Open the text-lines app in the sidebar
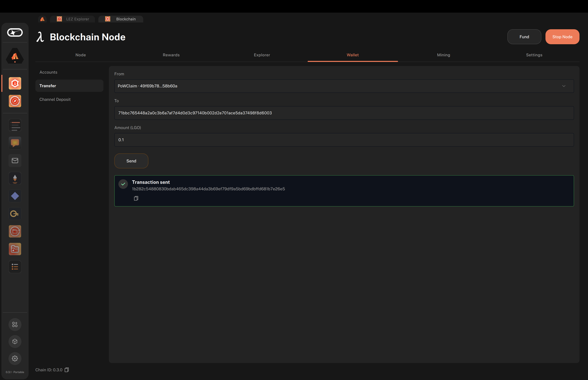 click(15, 126)
